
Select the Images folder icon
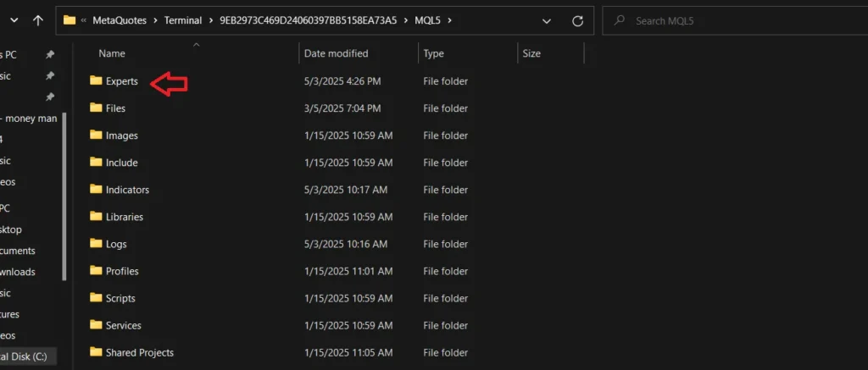tap(97, 135)
